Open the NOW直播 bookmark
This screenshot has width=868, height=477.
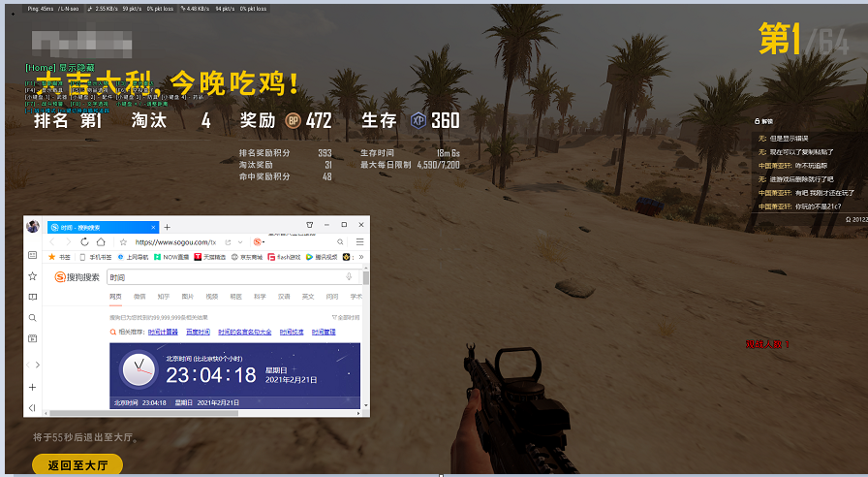(x=171, y=257)
